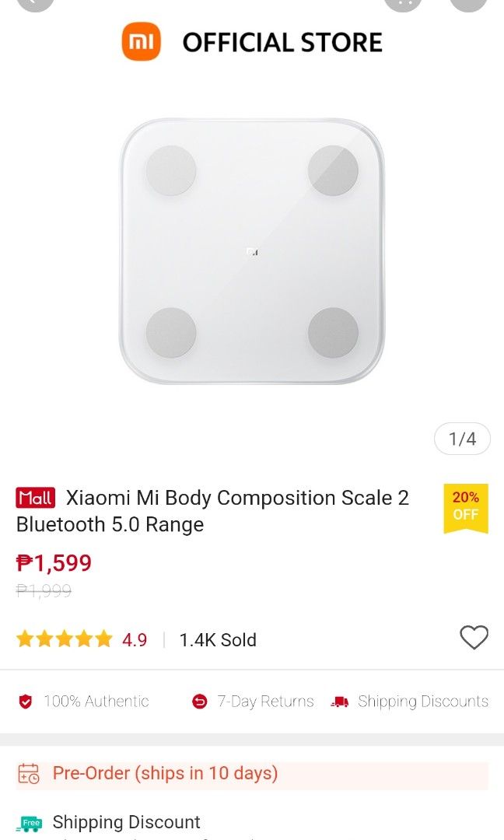
Task: Click the green Free shipping truck icon
Action: tap(29, 823)
